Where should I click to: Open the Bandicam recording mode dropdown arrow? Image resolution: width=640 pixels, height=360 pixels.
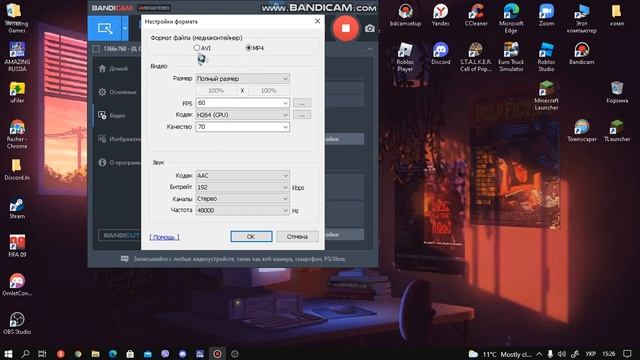click(x=125, y=29)
